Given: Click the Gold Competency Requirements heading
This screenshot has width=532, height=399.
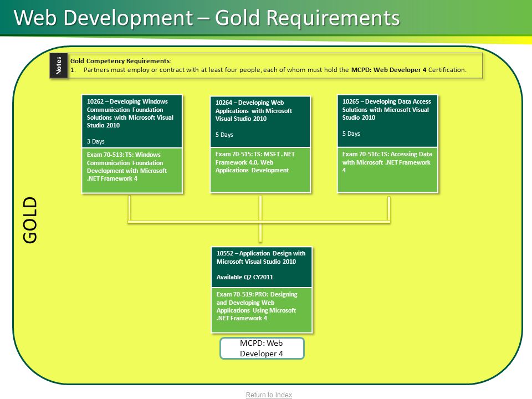Looking at the screenshot, I should (x=120, y=61).
